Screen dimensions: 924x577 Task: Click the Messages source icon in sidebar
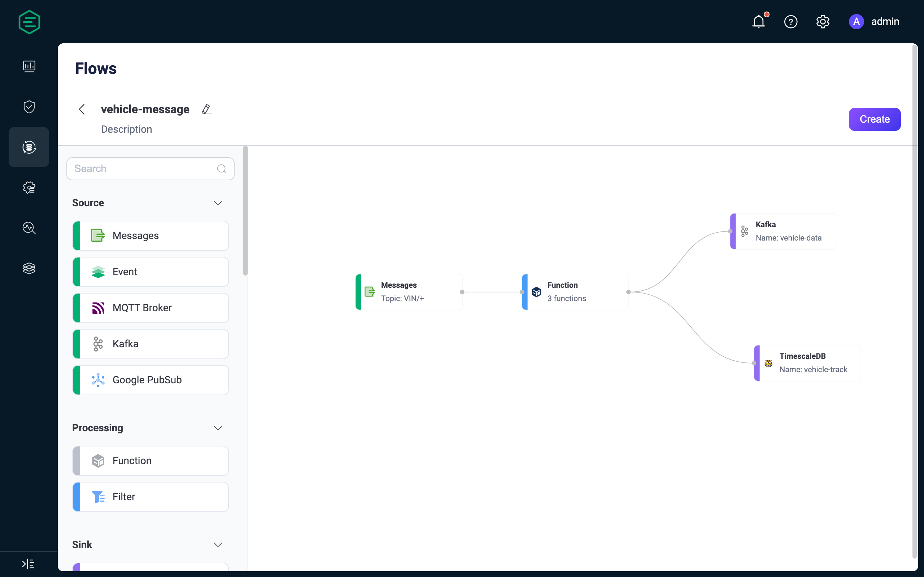(98, 235)
